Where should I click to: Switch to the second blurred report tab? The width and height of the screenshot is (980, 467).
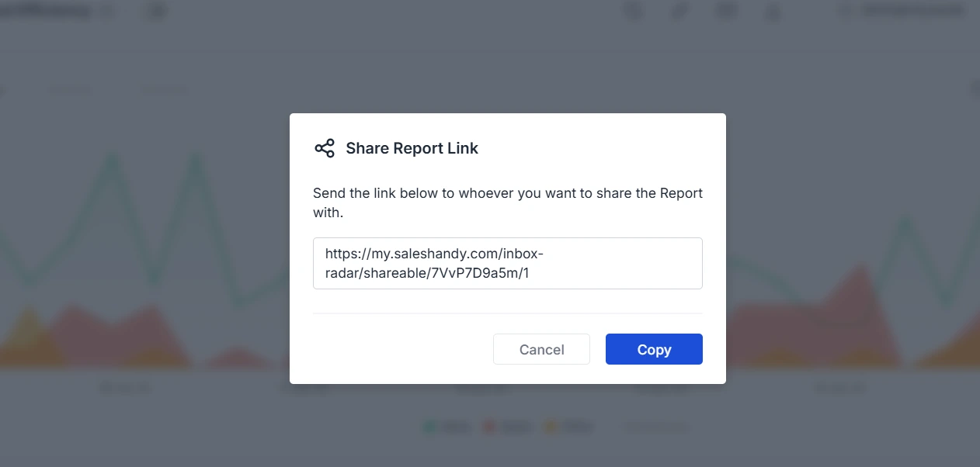click(164, 90)
